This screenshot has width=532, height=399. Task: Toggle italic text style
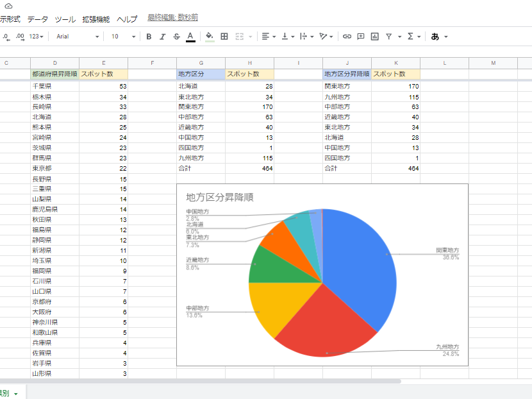pyautogui.click(x=163, y=37)
